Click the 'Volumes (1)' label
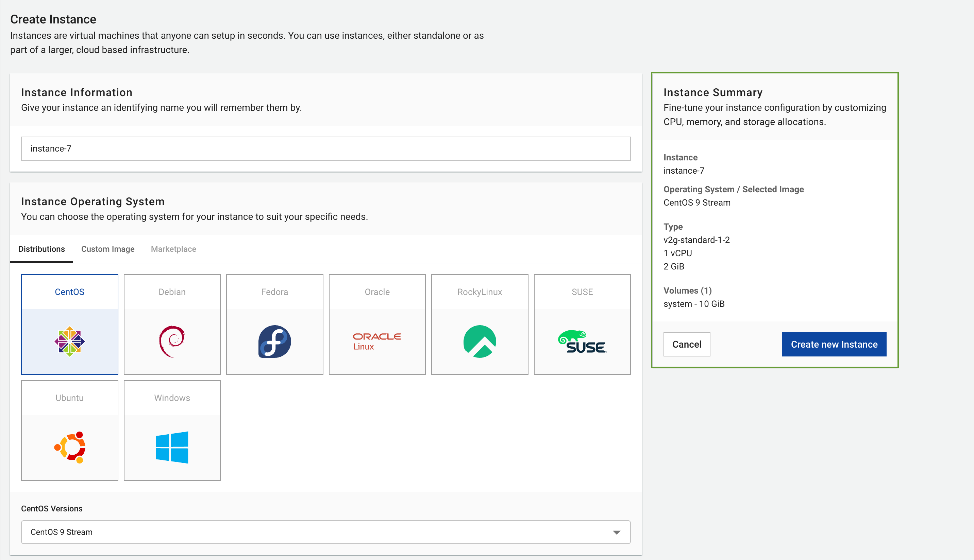The width and height of the screenshot is (974, 560). click(688, 291)
